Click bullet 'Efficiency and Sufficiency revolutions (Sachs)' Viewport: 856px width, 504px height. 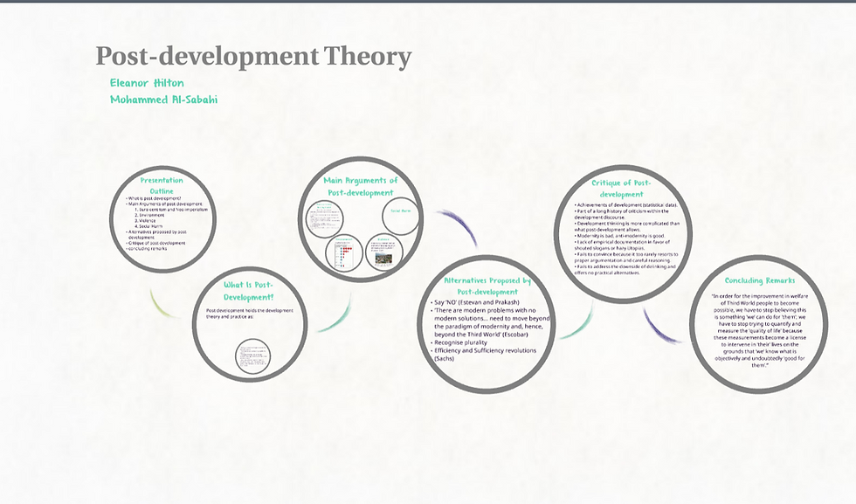(x=484, y=355)
